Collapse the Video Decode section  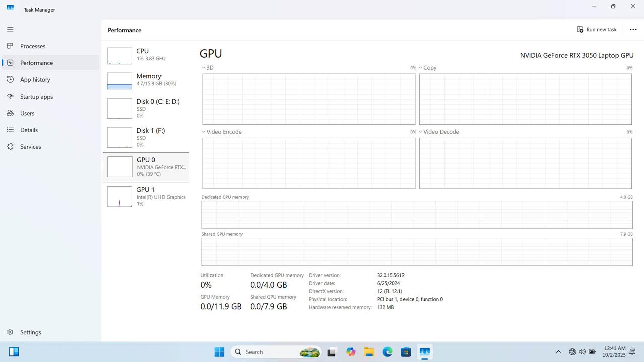pos(420,132)
